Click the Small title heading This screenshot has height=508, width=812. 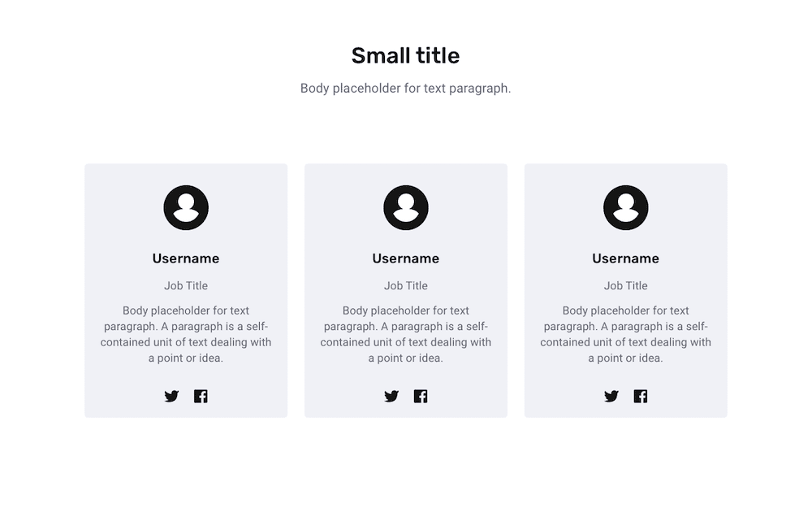coord(405,55)
